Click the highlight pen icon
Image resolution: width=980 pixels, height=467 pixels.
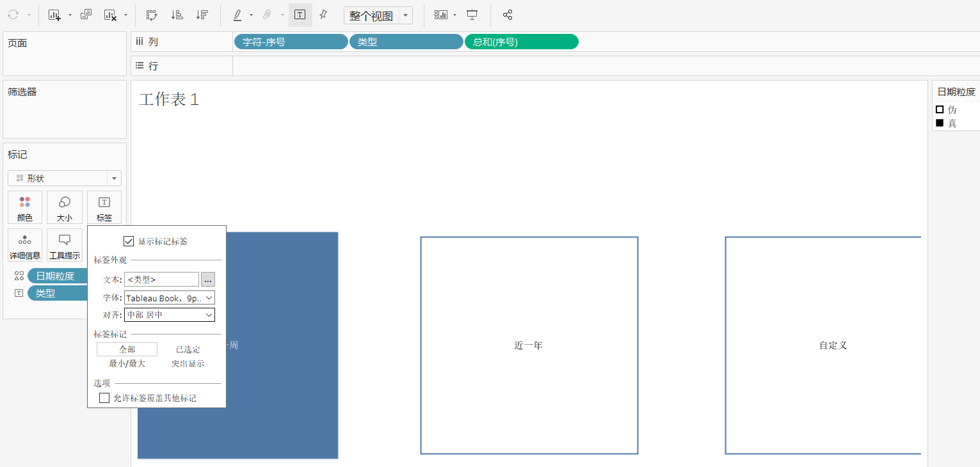click(x=237, y=15)
